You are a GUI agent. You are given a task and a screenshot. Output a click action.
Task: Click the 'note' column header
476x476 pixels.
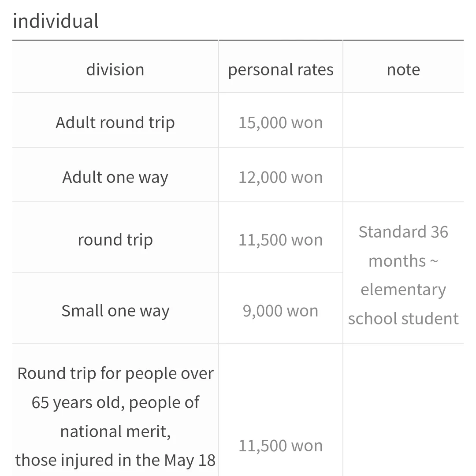(403, 70)
